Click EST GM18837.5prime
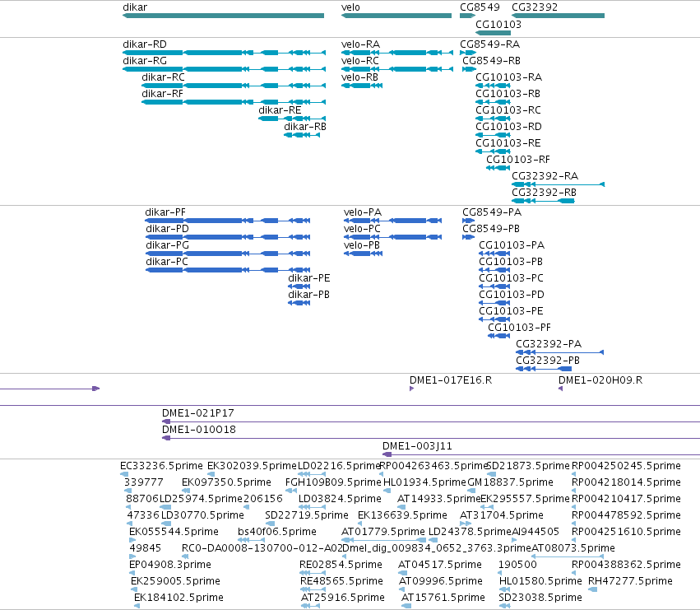The height and width of the screenshot is (610, 700). (x=471, y=491)
